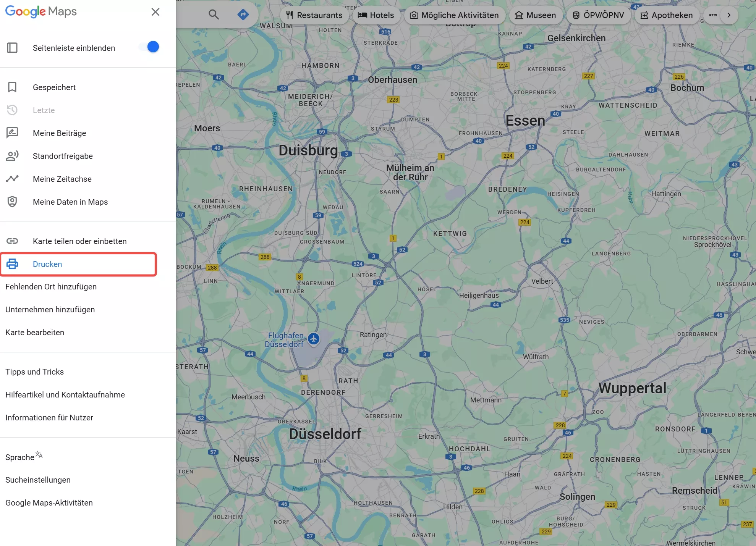Click the Gespeichert bookmark icon

(13, 87)
